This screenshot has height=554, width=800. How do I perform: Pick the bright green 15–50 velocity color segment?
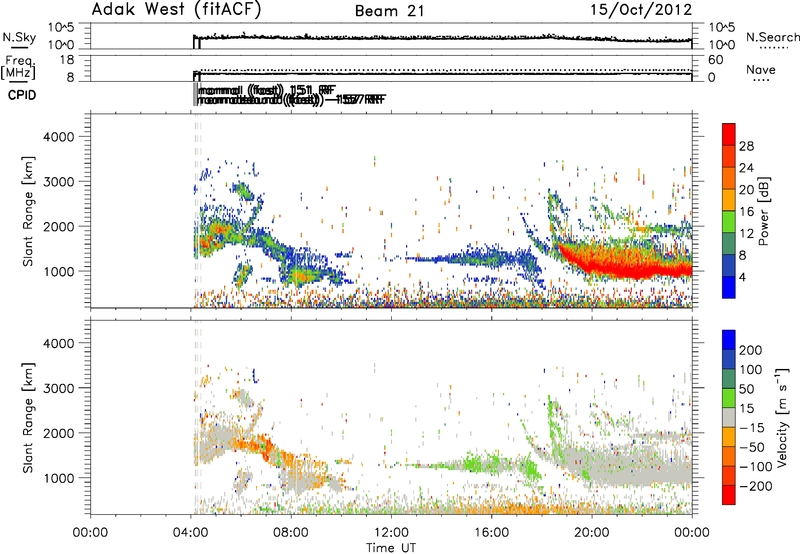coord(729,398)
